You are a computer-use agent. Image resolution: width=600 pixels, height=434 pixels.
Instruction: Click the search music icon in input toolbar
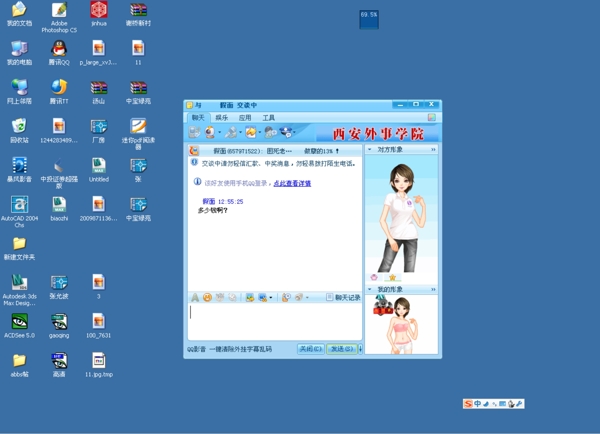point(286,297)
